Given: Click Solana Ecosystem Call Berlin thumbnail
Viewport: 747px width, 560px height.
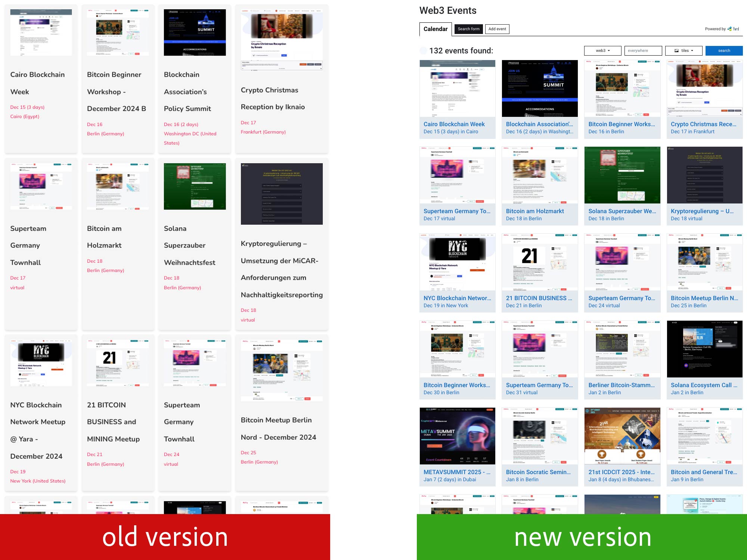Looking at the screenshot, I should [705, 349].
